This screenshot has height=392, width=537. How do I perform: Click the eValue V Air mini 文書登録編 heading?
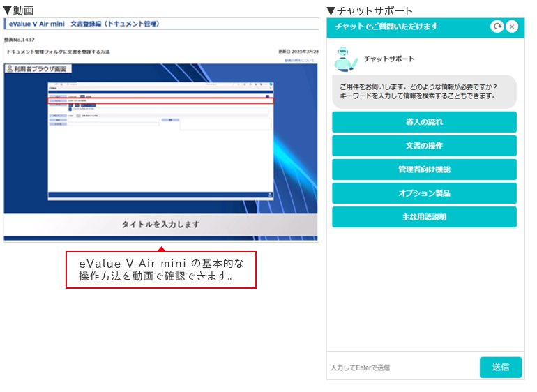pos(84,24)
